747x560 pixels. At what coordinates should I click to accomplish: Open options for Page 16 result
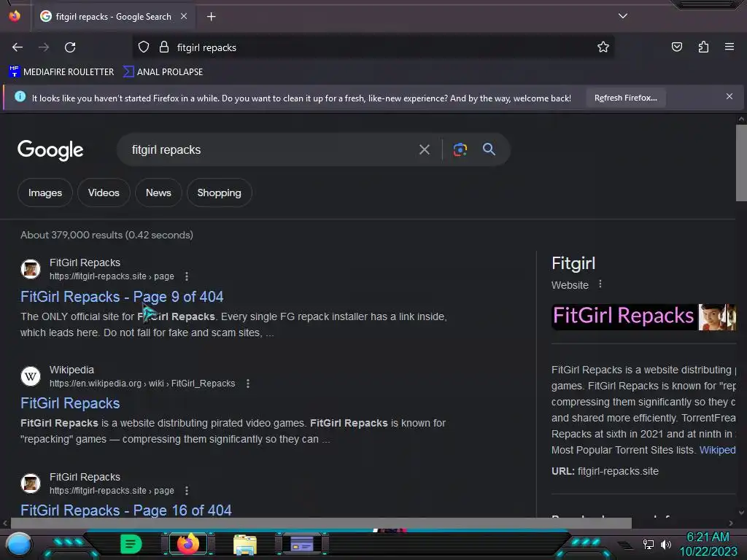click(186, 491)
